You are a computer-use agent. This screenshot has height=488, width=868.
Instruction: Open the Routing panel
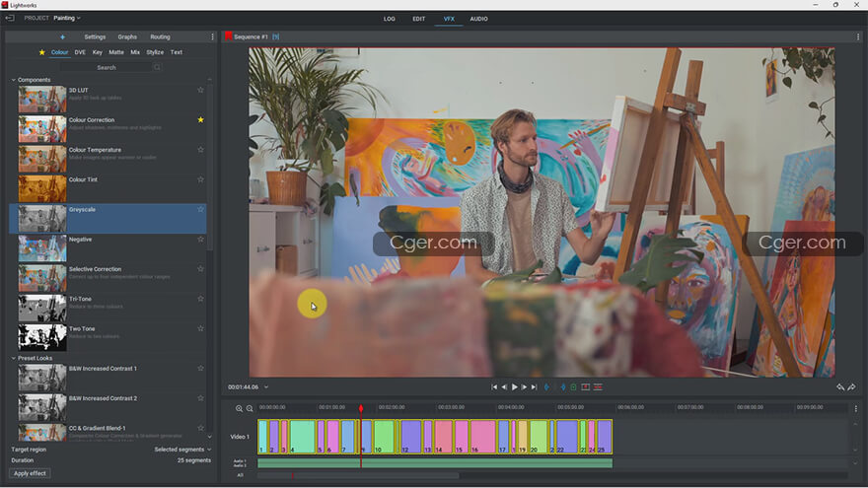[160, 37]
